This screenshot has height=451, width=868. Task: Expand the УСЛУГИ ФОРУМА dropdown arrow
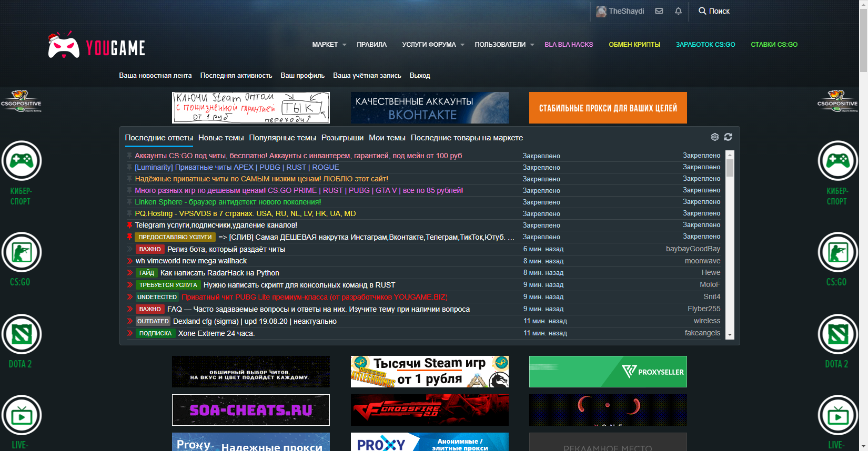[462, 45]
